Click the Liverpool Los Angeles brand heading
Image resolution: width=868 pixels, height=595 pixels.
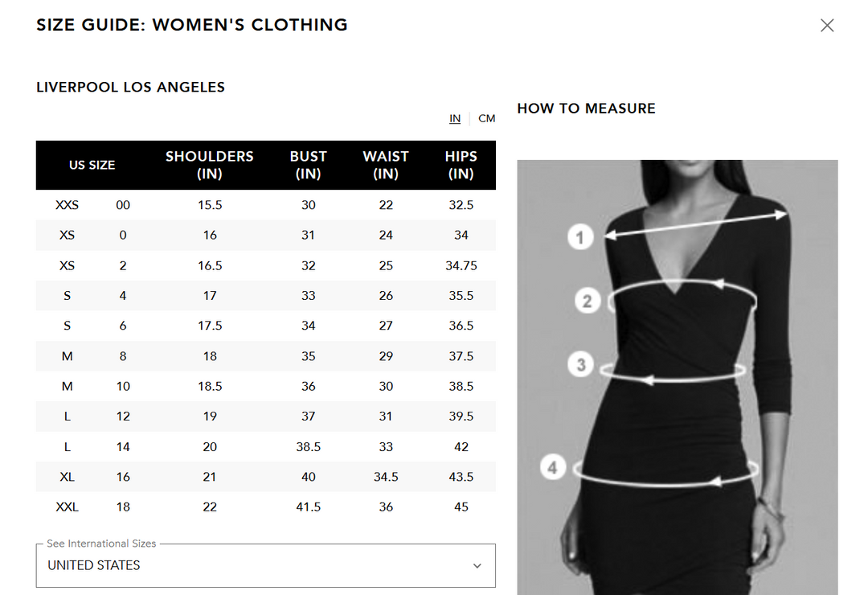[x=130, y=87]
